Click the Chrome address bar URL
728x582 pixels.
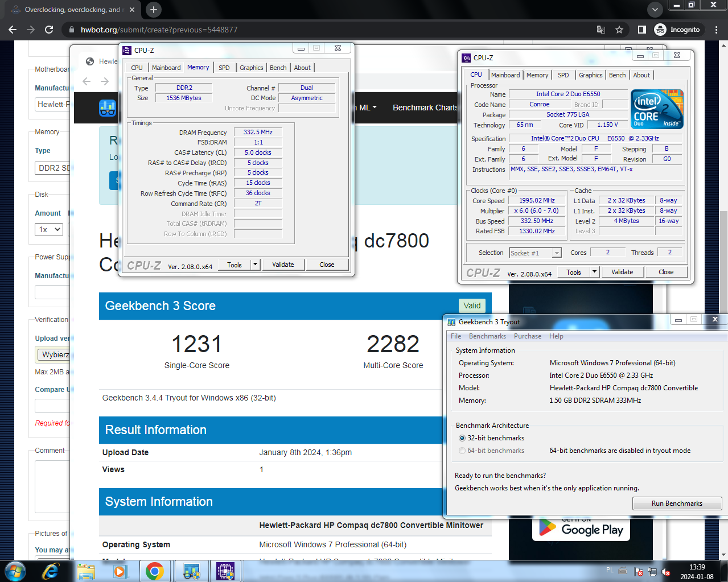pyautogui.click(x=159, y=30)
